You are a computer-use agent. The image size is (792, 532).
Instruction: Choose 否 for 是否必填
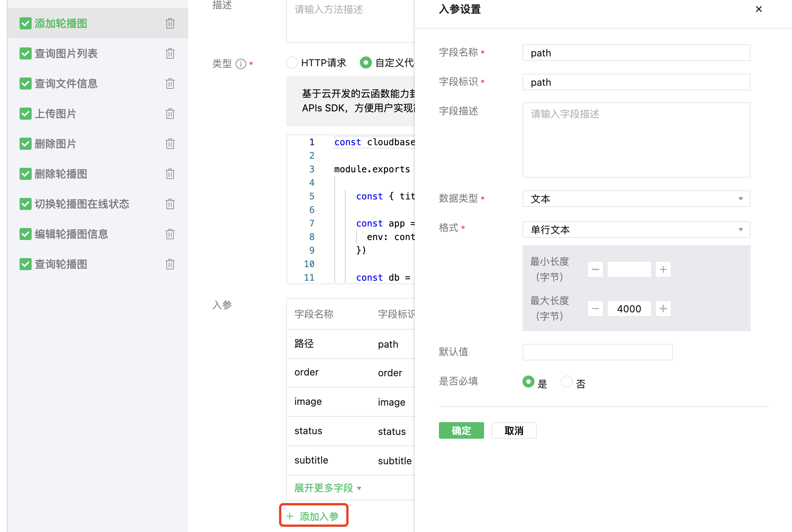coord(567,382)
